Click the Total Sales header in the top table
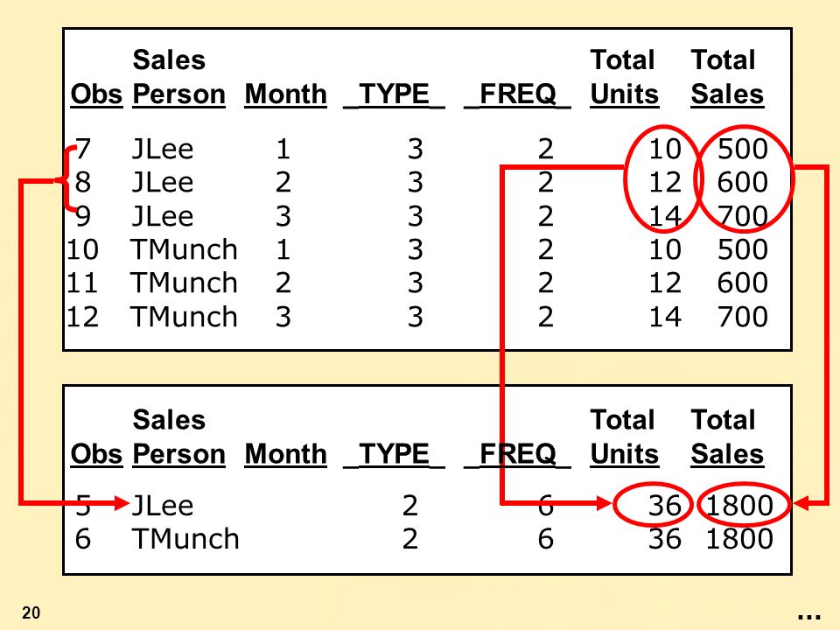 pyautogui.click(x=727, y=77)
